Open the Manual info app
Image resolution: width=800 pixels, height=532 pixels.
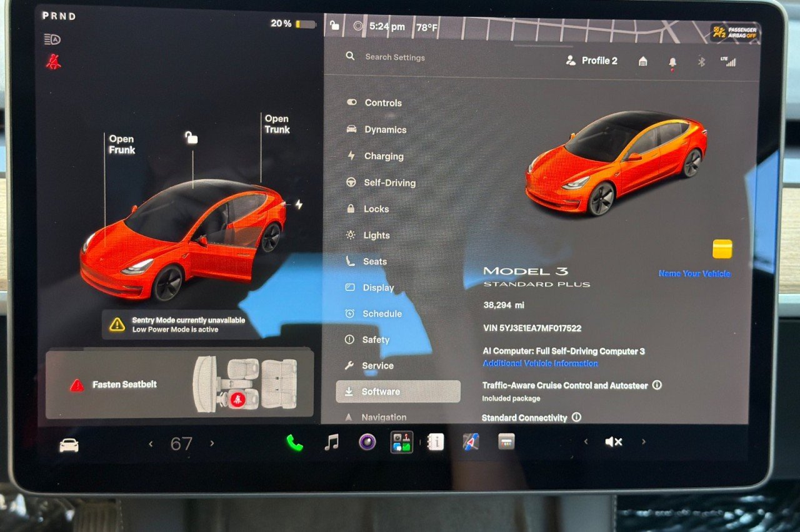[x=436, y=442]
